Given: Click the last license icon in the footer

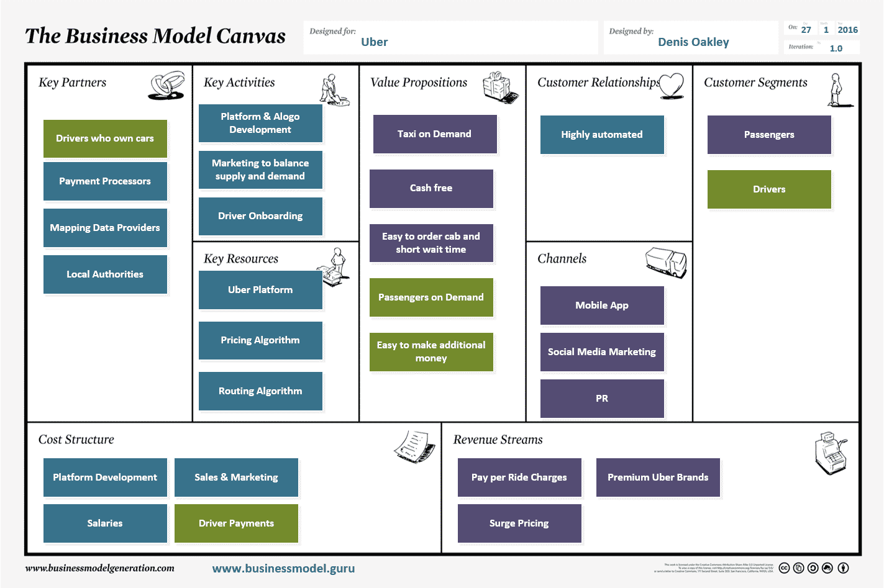Looking at the screenshot, I should point(843,568).
